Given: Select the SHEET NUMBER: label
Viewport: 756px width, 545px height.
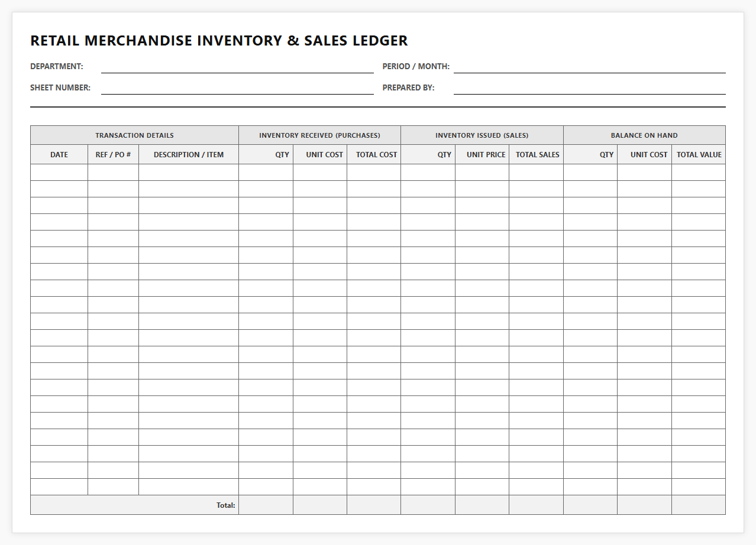Looking at the screenshot, I should (x=60, y=88).
